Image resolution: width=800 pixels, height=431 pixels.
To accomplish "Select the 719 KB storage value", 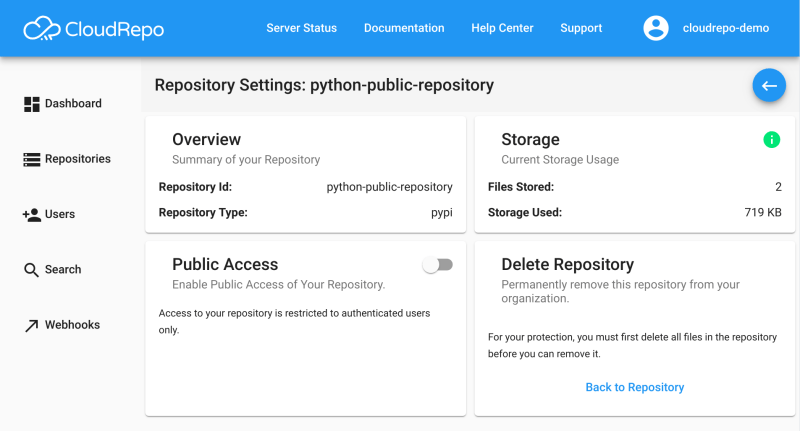I will tap(763, 212).
